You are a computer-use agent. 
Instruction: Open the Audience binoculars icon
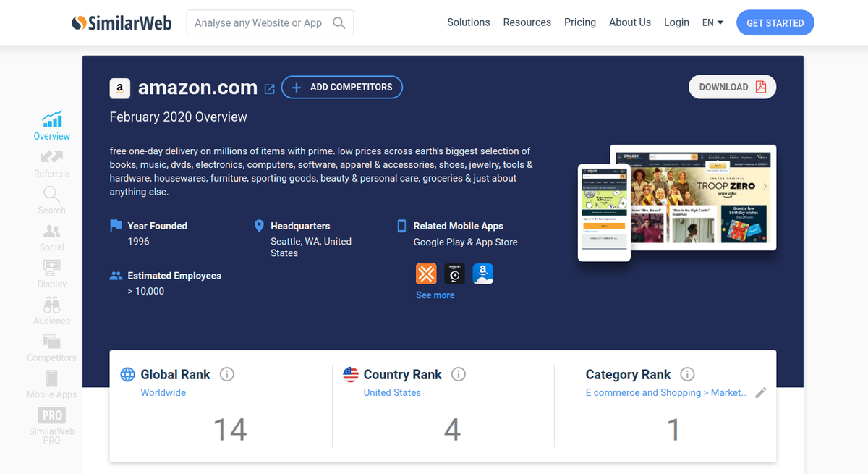(52, 305)
